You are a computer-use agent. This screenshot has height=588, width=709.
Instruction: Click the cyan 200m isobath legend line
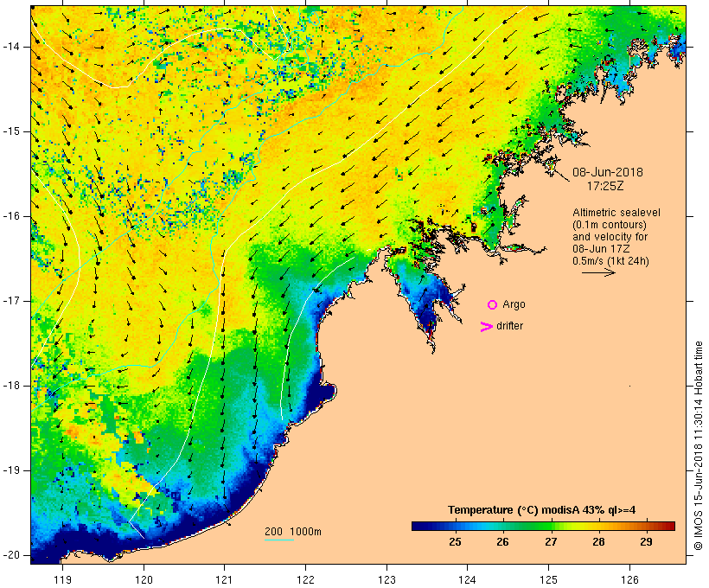click(279, 540)
